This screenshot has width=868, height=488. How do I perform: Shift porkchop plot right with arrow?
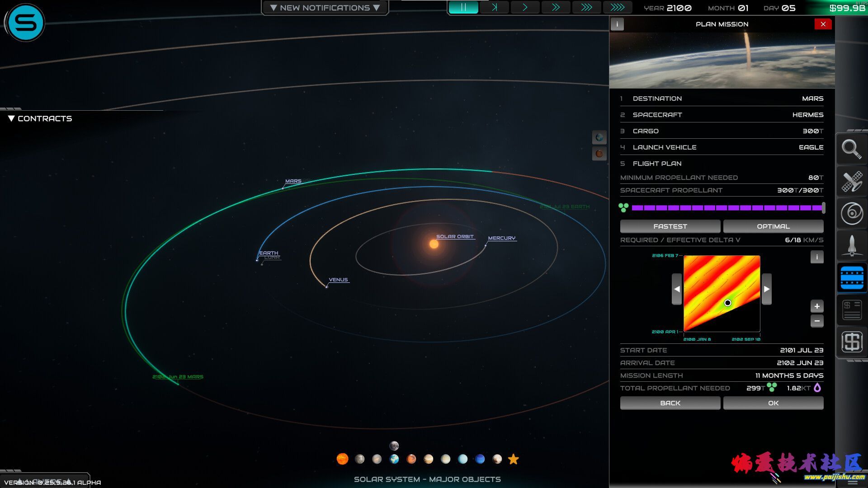[767, 289]
